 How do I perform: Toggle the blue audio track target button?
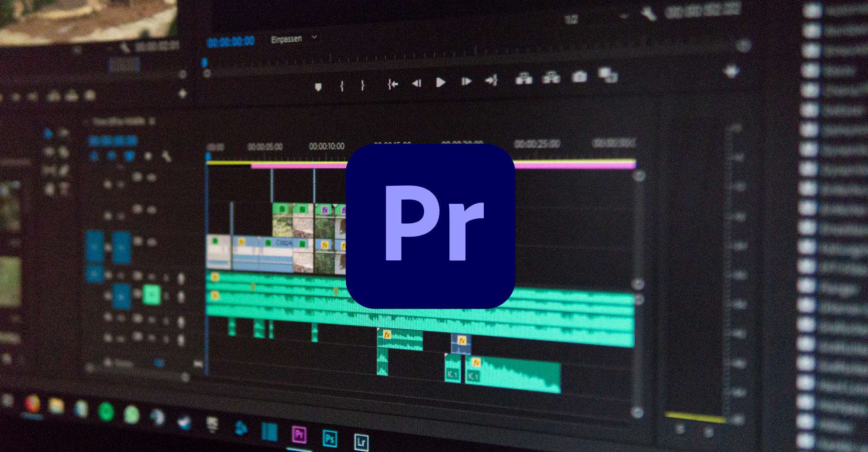point(122,297)
